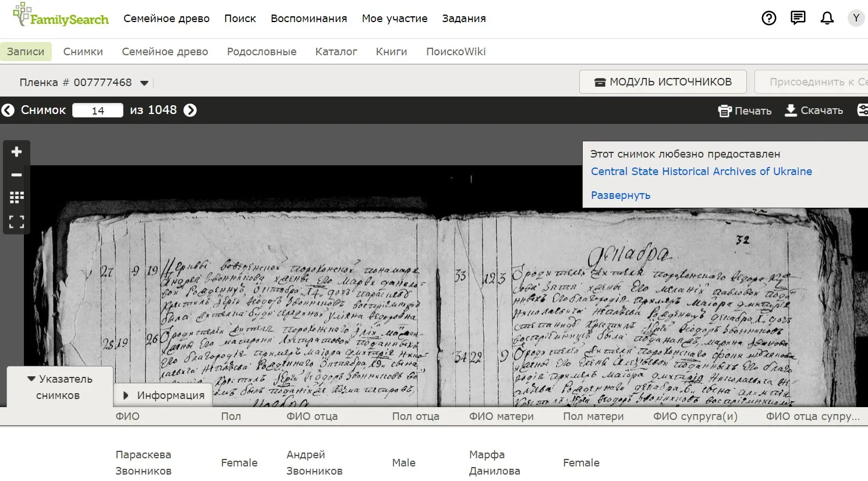Image resolution: width=868 pixels, height=481 pixels.
Task: Expand the Информация panel
Action: [164, 396]
